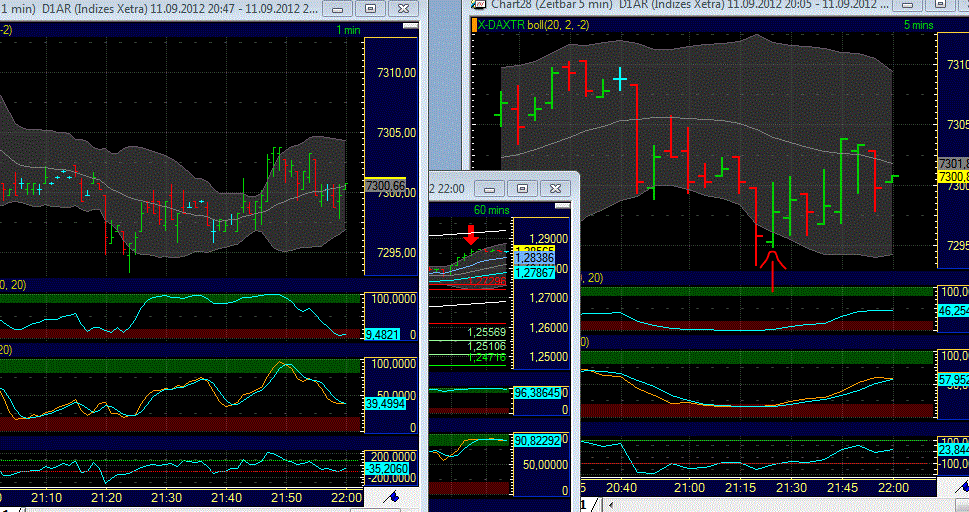Close the 60 mins chart window
Image resolution: width=969 pixels, height=512 pixels.
click(555, 189)
